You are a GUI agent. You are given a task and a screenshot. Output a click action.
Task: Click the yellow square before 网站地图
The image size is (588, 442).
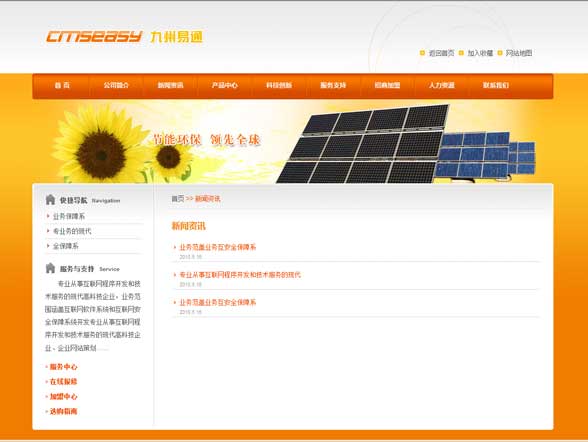point(500,53)
